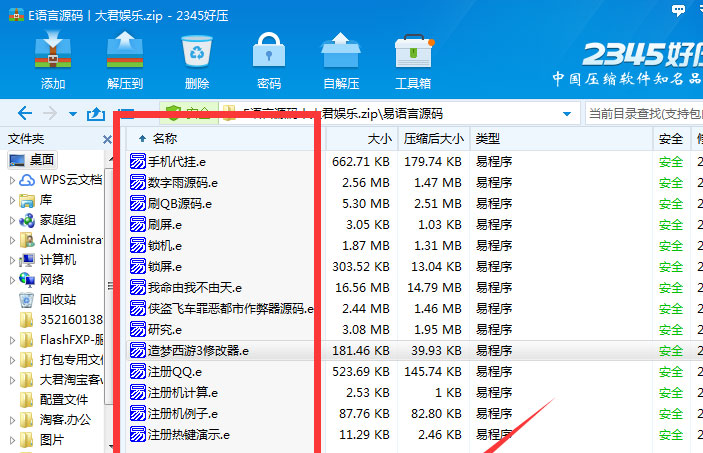Click the go-up-one-folder icon
The width and height of the screenshot is (703, 453).
click(x=96, y=114)
